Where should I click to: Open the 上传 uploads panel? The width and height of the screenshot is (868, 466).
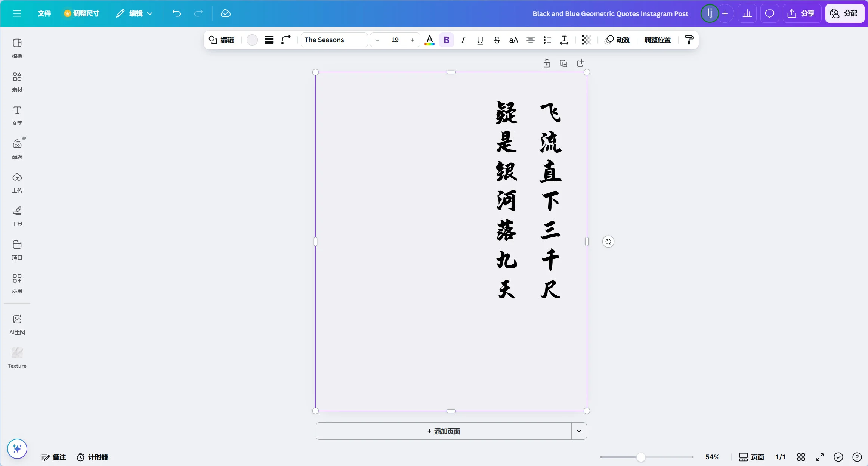[x=17, y=183]
